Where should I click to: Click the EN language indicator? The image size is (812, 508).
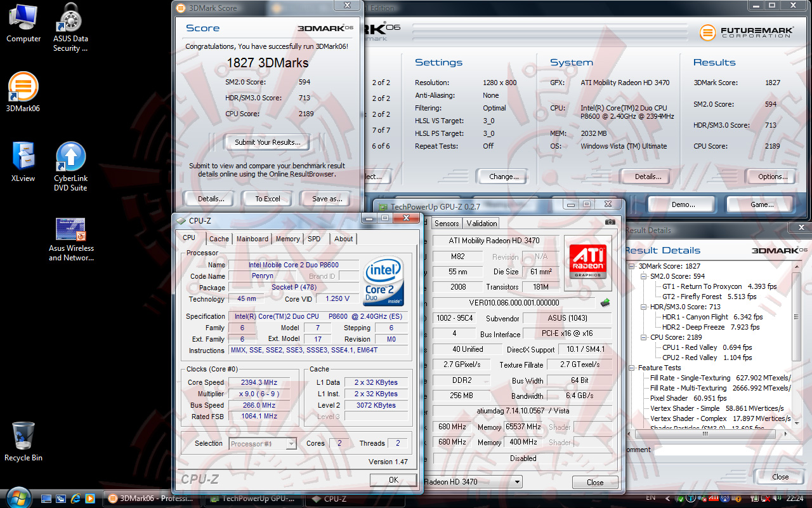651,498
